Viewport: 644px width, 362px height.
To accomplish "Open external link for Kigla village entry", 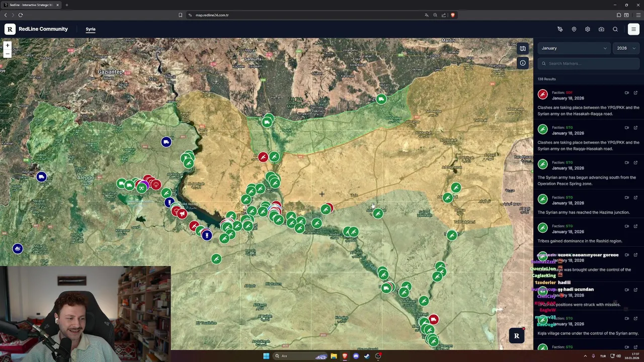I will (635, 318).
